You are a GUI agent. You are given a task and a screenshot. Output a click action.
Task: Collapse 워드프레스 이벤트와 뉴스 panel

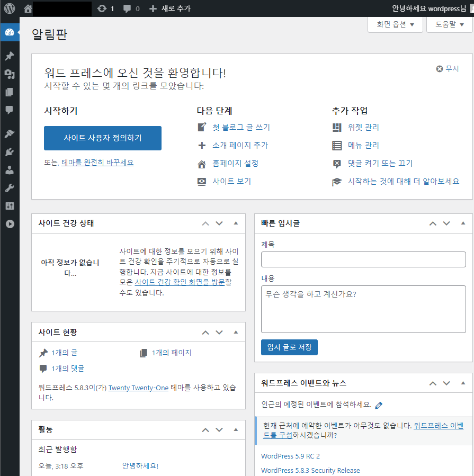click(463, 383)
